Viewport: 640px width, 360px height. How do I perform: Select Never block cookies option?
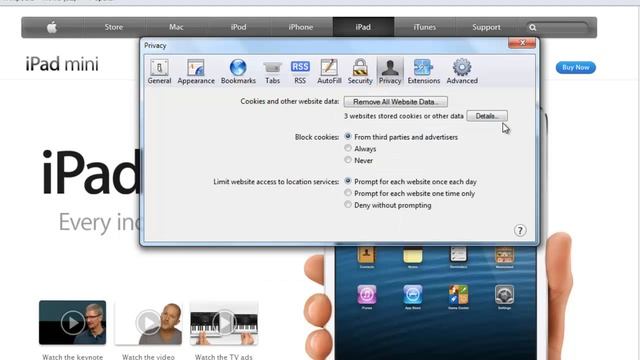pos(348,160)
